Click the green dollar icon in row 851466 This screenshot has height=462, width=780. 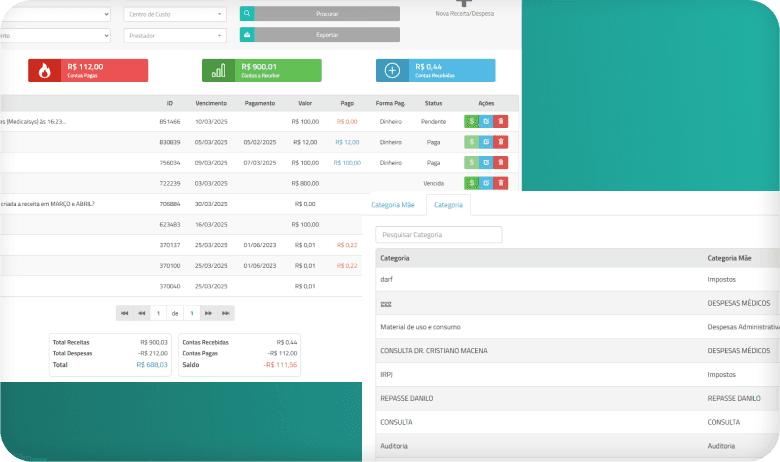(x=472, y=121)
